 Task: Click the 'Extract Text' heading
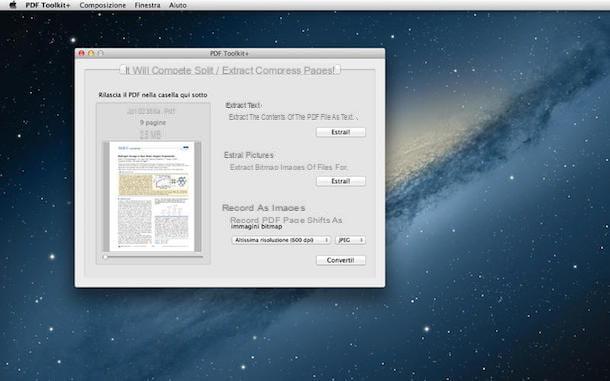(244, 105)
